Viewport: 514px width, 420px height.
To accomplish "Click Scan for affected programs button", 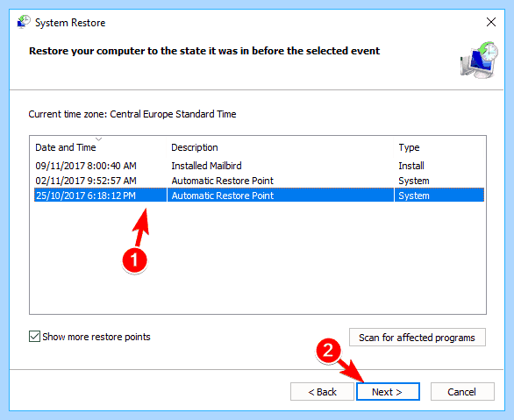I will [x=417, y=337].
